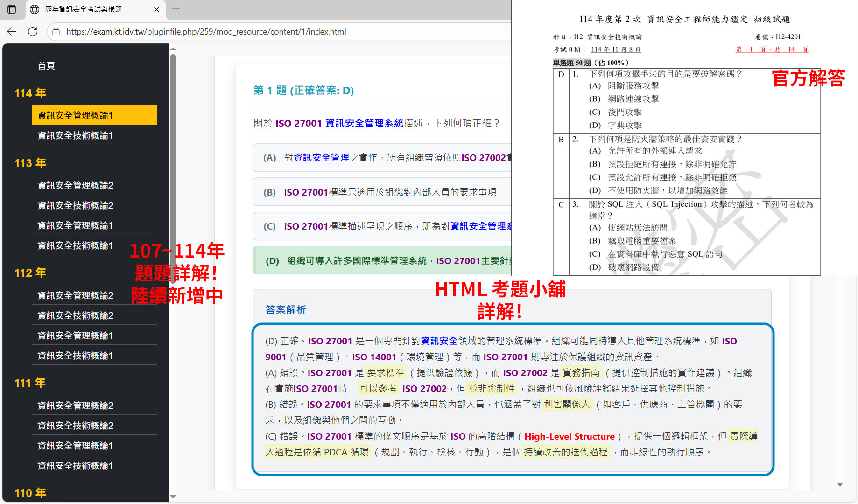
Task: Select answer option (A) about ISO 27002
Action: click(x=383, y=158)
